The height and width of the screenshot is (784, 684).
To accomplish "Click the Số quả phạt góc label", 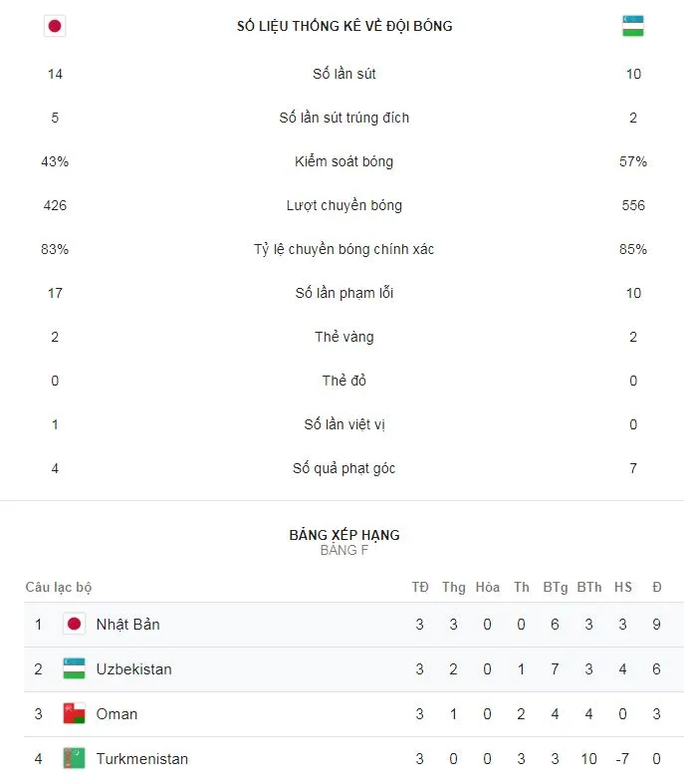I will point(344,468).
